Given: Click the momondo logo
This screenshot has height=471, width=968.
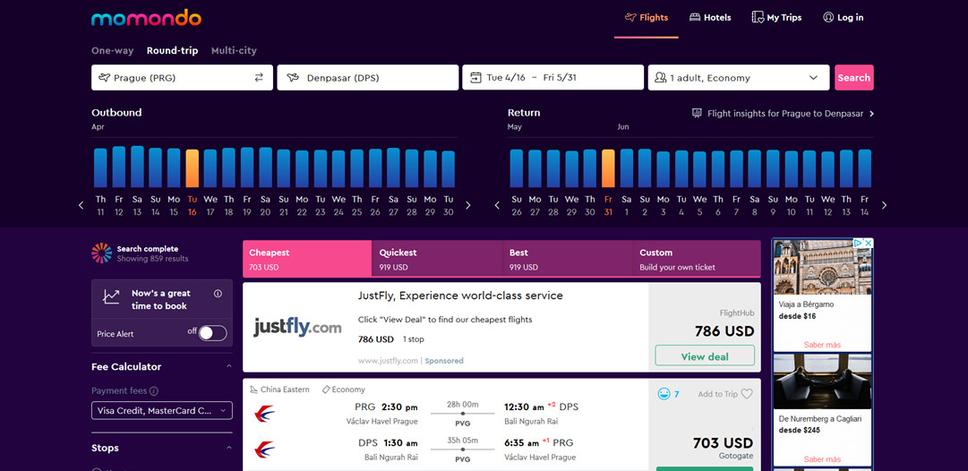Looking at the screenshot, I should (146, 18).
